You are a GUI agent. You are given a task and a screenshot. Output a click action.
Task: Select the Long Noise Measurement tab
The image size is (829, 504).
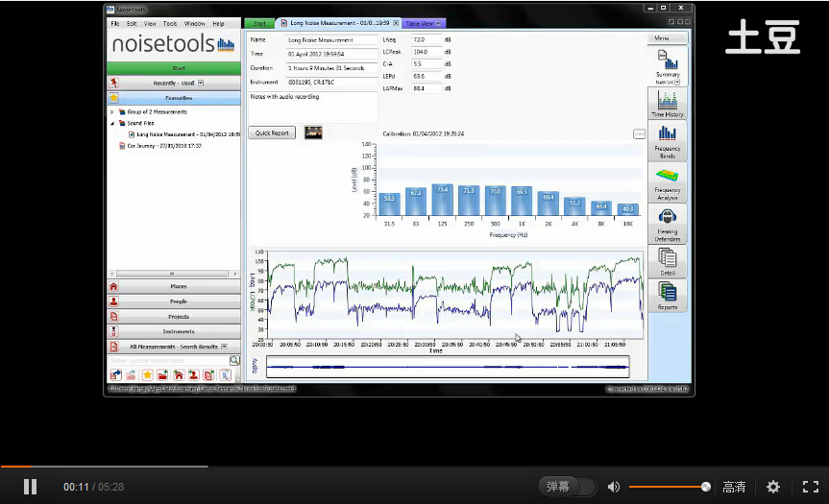(x=339, y=23)
